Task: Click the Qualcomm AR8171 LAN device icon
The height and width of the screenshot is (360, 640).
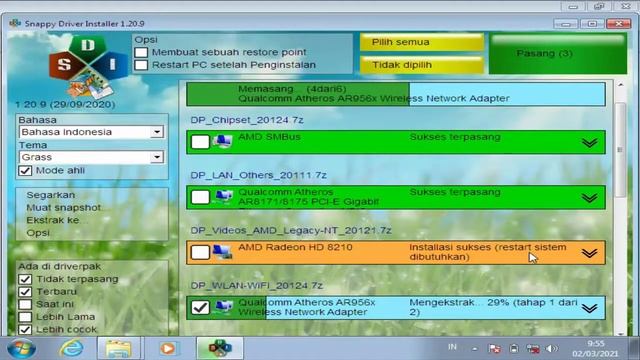Action: tap(224, 197)
